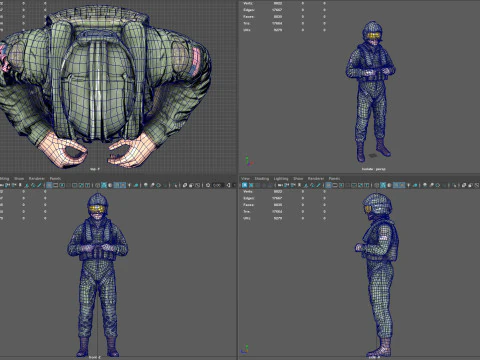Select the soldier model in perspective view

[x=371, y=92]
